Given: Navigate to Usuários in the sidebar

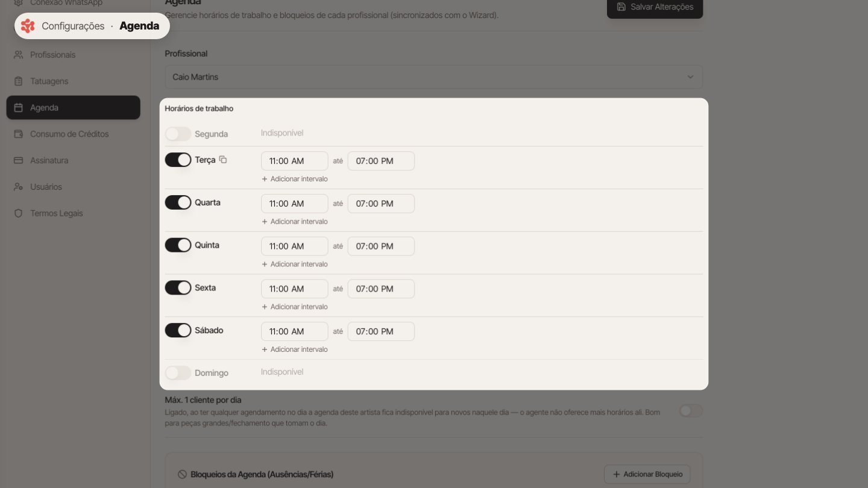Looking at the screenshot, I should [x=73, y=187].
